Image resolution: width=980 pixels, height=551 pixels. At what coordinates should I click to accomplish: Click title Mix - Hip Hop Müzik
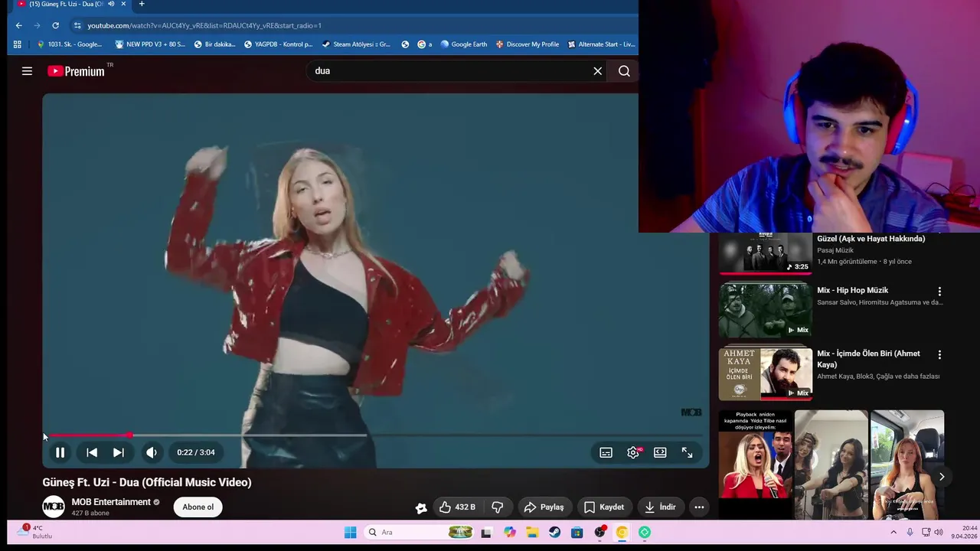pyautogui.click(x=852, y=291)
